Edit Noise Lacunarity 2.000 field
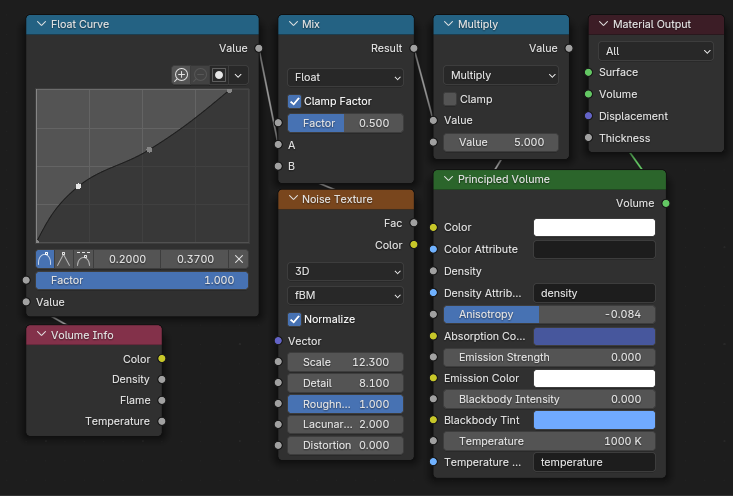Image resolution: width=733 pixels, height=496 pixels. [x=345, y=424]
